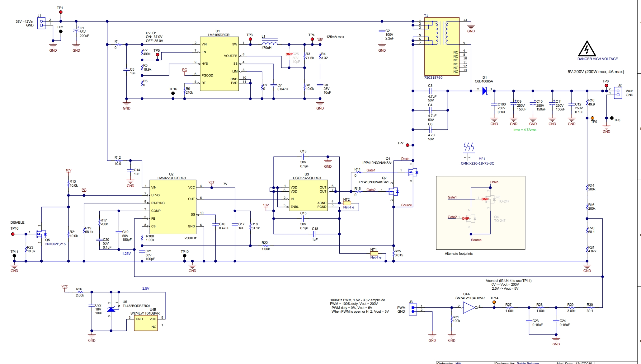Select the T1 transformer winding symbol
Image resolution: width=641 pixels, height=364 pixels.
point(442,33)
